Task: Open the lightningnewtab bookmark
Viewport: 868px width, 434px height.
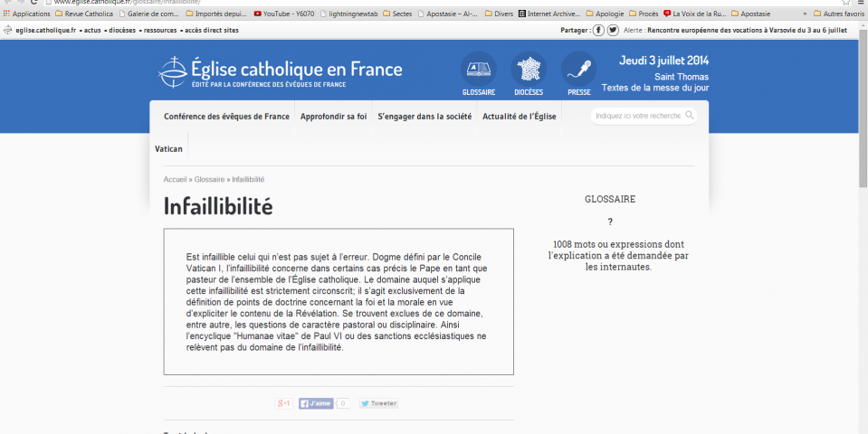Action: (x=348, y=14)
